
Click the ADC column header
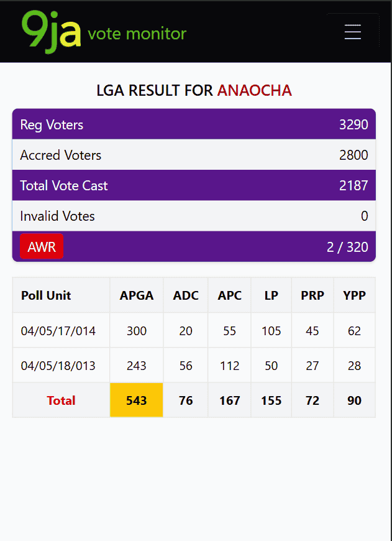[x=186, y=295]
